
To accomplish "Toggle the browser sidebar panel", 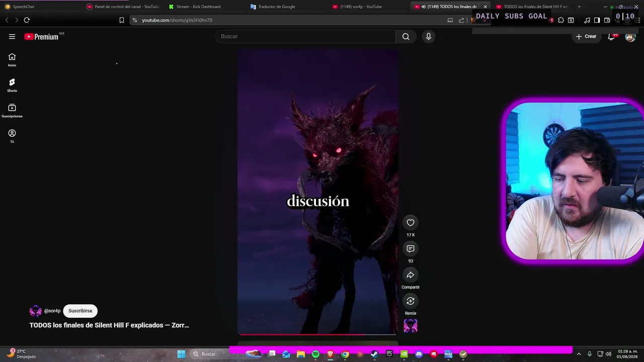I will tap(597, 20).
